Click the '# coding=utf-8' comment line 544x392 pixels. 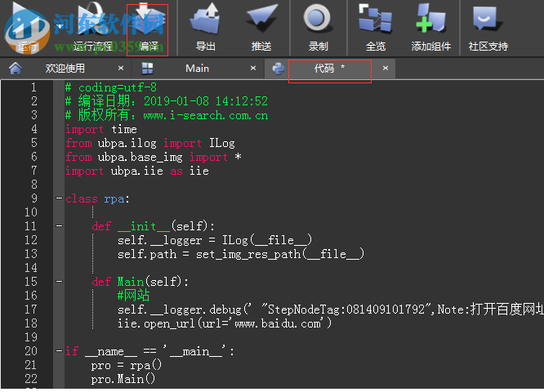click(111, 87)
